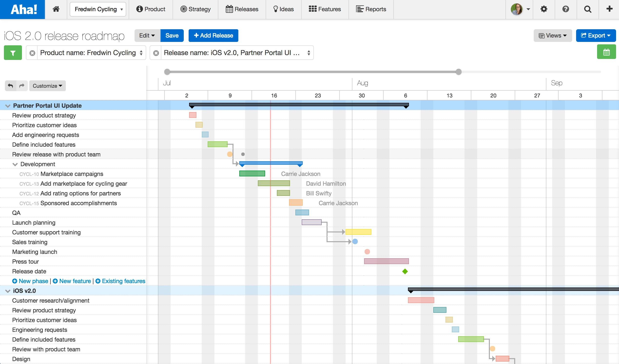Click the help question mark icon

[x=566, y=9]
